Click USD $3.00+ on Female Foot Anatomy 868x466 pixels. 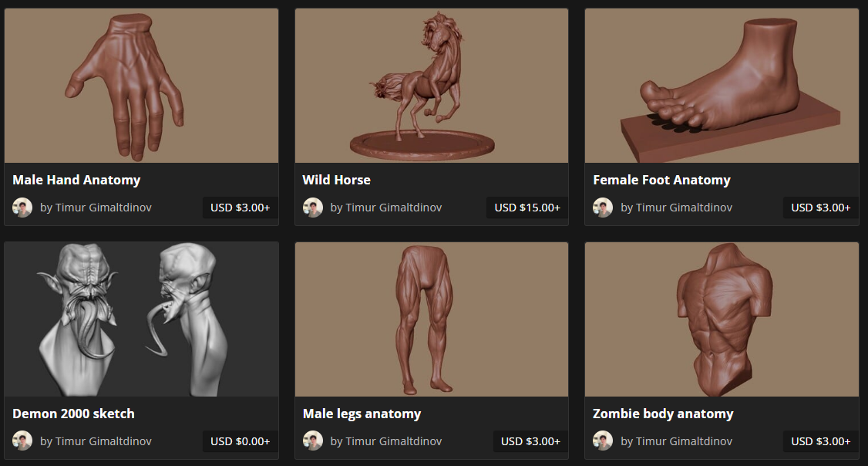[821, 208]
